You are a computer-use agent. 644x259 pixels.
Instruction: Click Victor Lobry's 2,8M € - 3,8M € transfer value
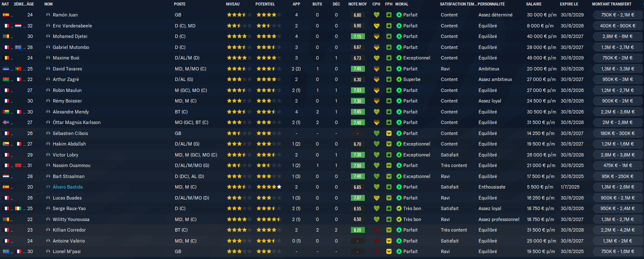617,155
